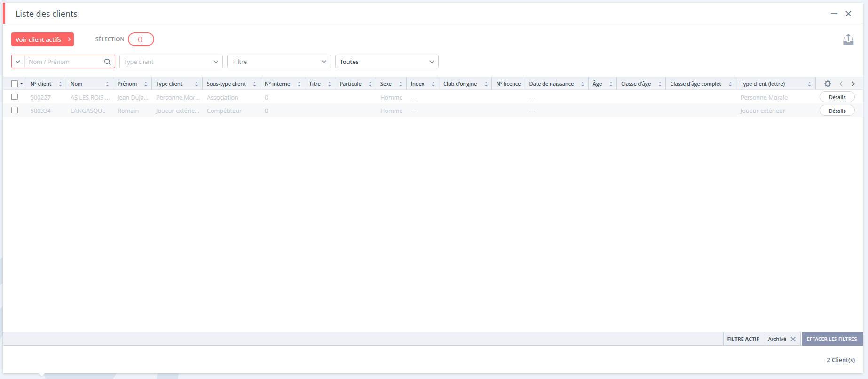Image resolution: width=868 pixels, height=379 pixels.
Task: Click the Personne Morale cell
Action: (764, 97)
